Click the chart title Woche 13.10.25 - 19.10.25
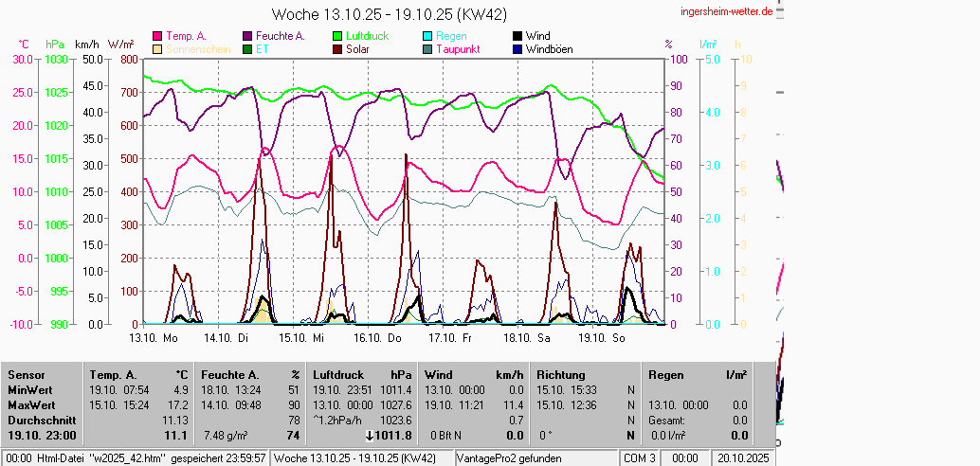Screen dimensions: 980x466 click(x=389, y=14)
